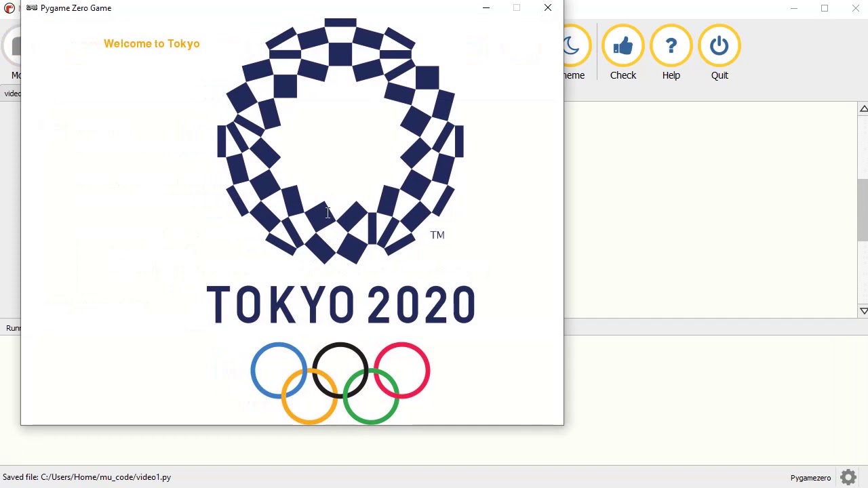Viewport: 868px width, 488px height.
Task: Click the editor scrollbar up arrow
Action: [863, 109]
